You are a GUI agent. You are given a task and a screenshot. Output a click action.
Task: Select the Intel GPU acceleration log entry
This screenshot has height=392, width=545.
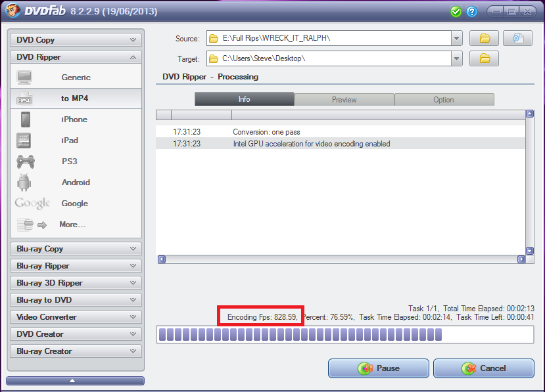click(341, 144)
